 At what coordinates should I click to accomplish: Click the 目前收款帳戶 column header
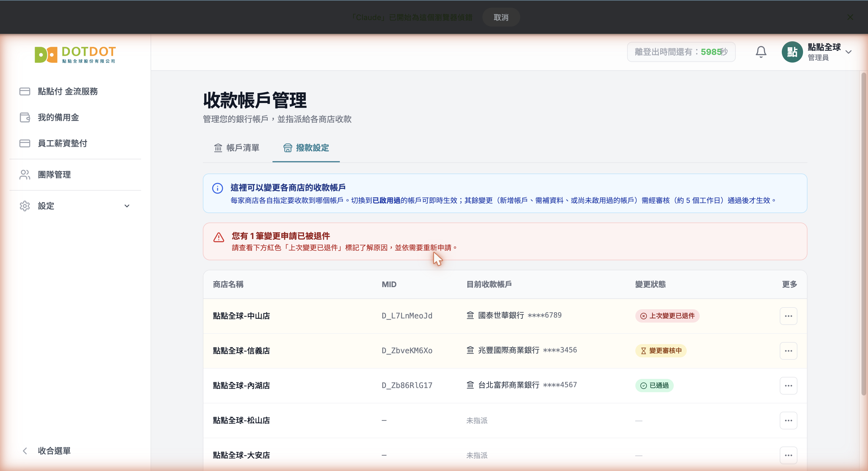pos(489,284)
